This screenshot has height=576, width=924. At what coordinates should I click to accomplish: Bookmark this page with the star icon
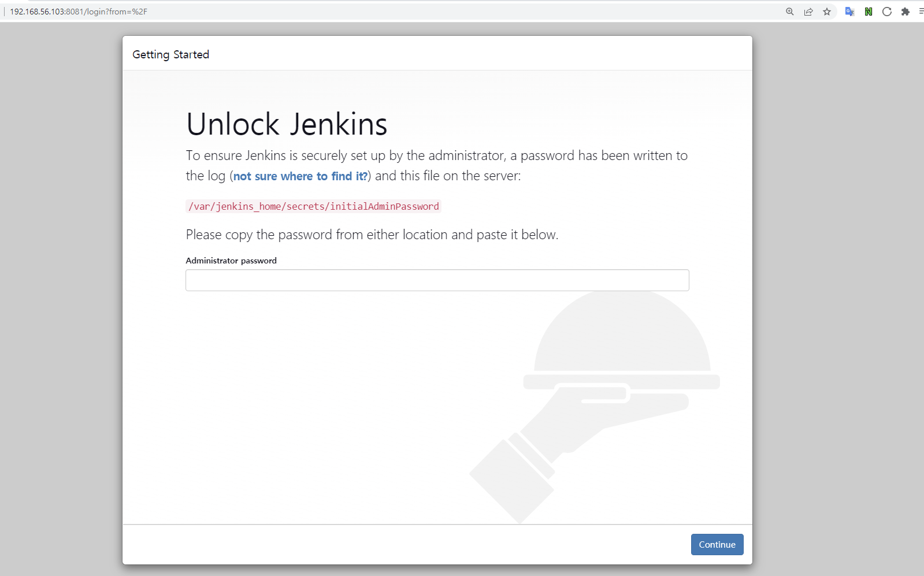pyautogui.click(x=827, y=12)
